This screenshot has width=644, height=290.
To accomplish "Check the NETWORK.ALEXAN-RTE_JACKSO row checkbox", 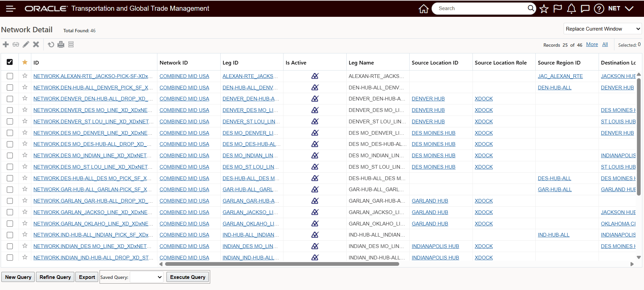I will (10, 76).
